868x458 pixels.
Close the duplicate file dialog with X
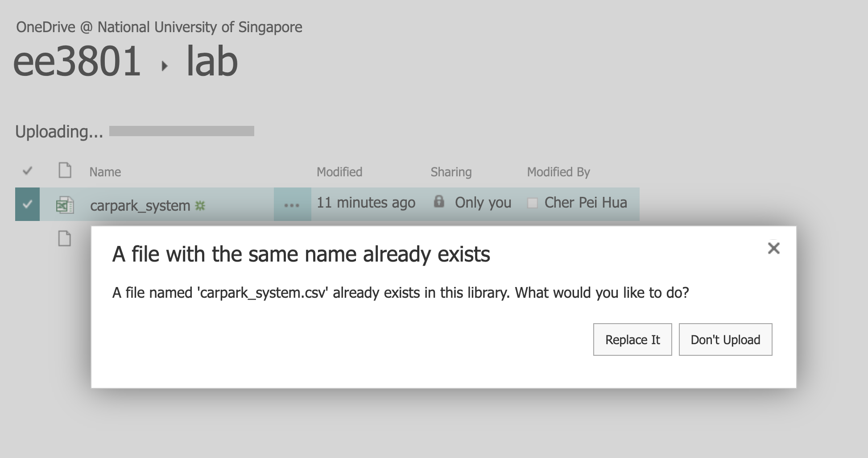pos(773,248)
